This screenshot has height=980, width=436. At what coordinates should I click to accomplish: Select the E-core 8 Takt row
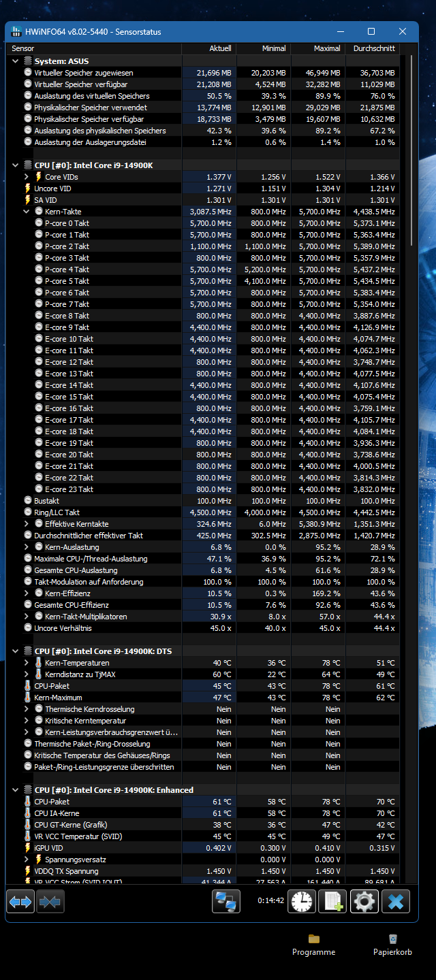(x=204, y=316)
